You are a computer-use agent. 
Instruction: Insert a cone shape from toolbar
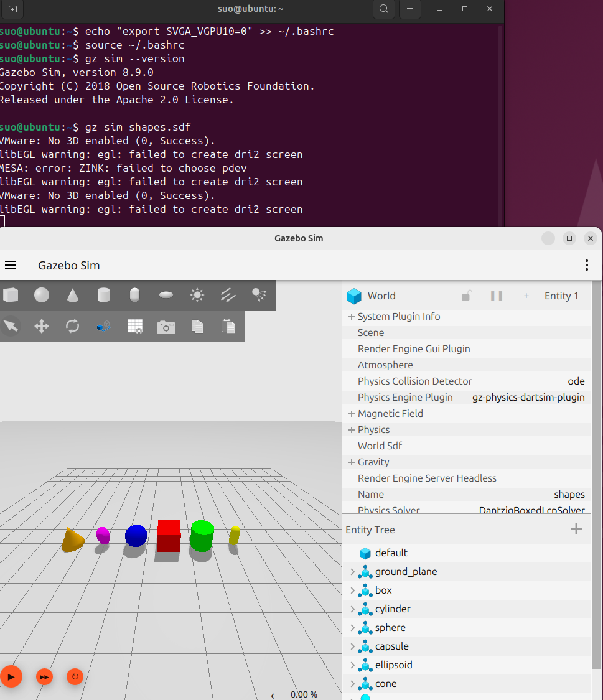(x=73, y=295)
